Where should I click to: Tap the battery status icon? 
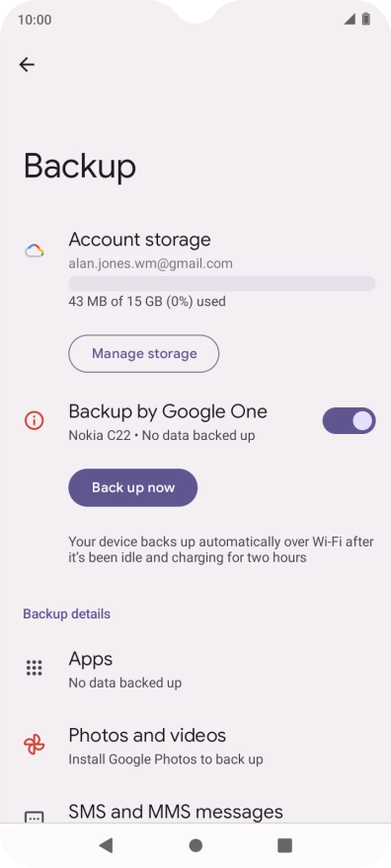click(366, 20)
